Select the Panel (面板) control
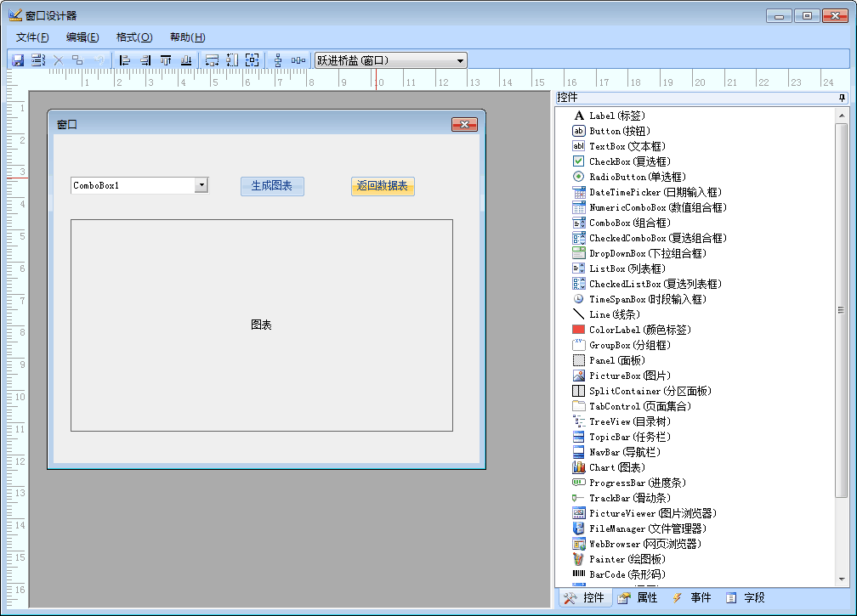 [609, 360]
